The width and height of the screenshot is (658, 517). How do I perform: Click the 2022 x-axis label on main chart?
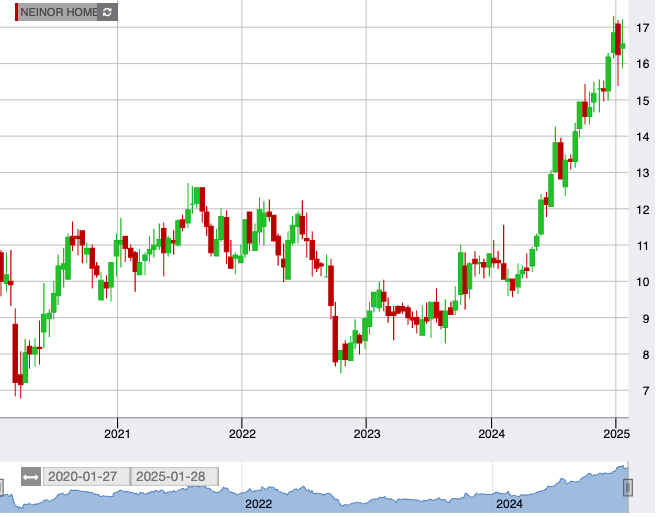[x=242, y=433]
